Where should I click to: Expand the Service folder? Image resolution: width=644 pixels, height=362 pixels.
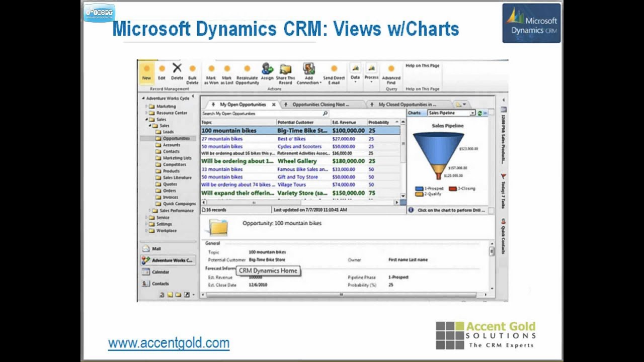coord(147,218)
